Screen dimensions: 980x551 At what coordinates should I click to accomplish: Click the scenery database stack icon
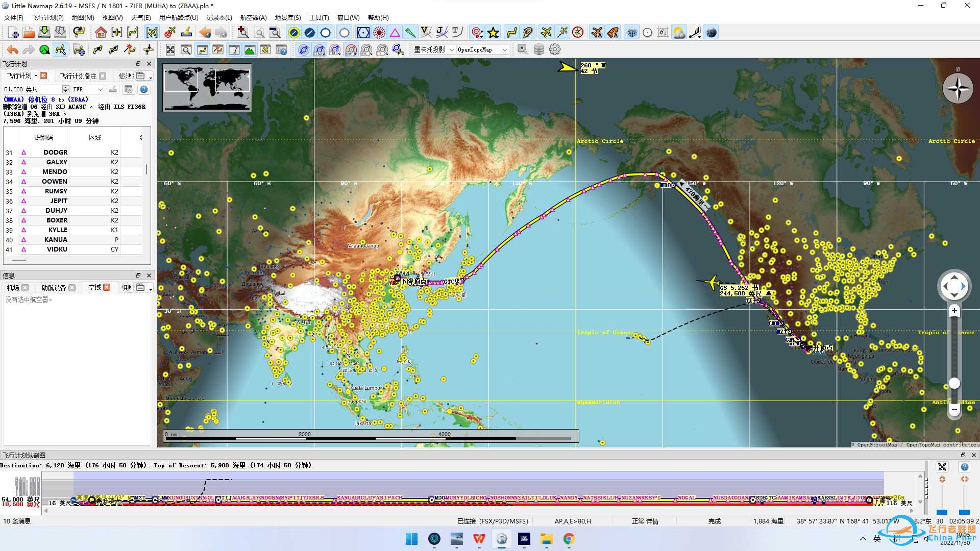538,49
